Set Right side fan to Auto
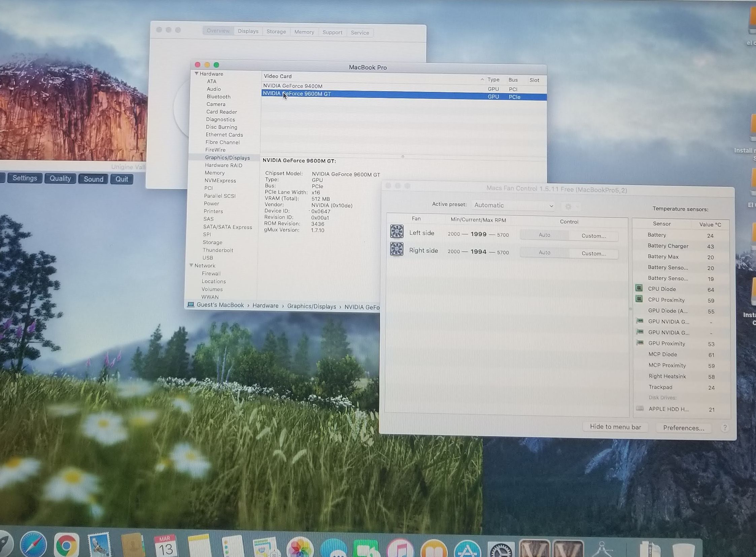 point(544,252)
